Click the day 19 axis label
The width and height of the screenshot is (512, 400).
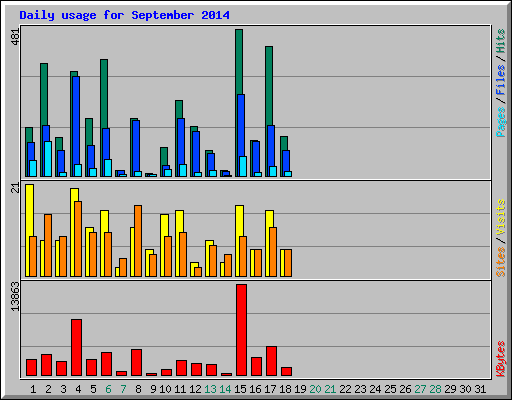(x=301, y=389)
